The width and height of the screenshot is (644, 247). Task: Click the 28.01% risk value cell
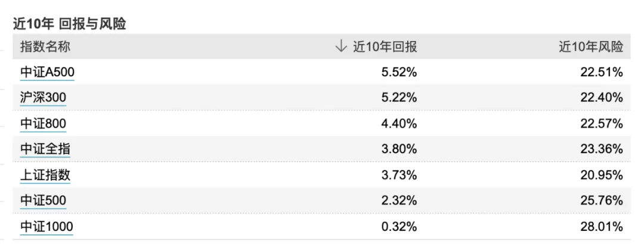click(602, 226)
